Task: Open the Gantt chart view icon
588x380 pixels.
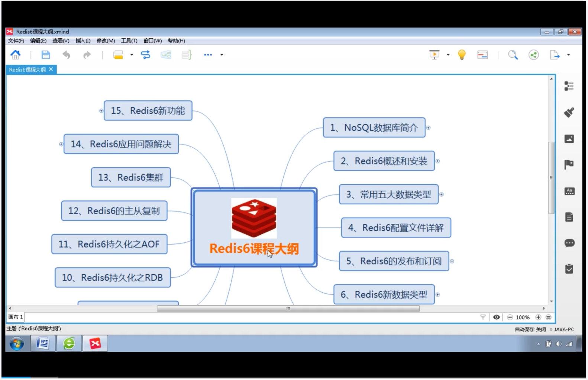Action: [482, 55]
